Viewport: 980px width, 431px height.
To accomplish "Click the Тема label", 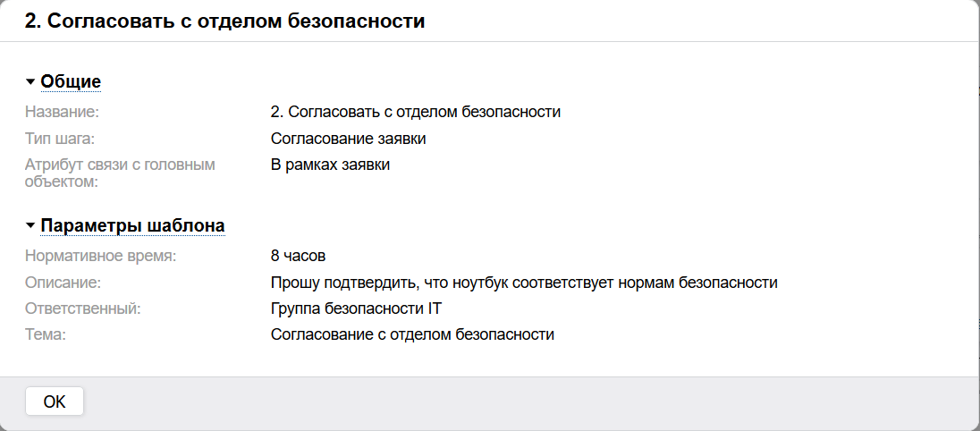I will [x=46, y=334].
